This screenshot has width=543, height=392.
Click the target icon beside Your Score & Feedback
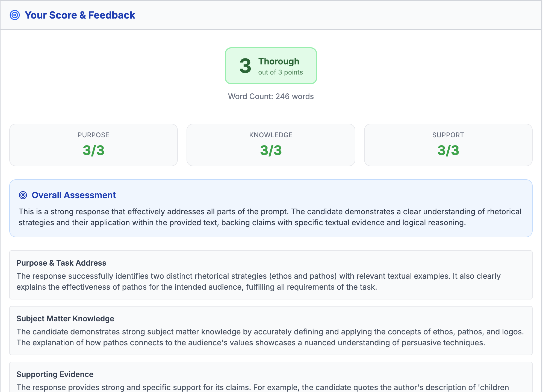coord(14,15)
